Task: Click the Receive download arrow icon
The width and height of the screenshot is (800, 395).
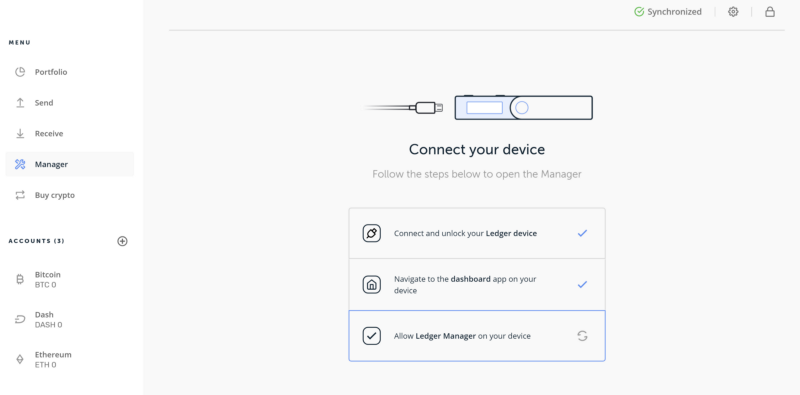Action: [x=20, y=134]
